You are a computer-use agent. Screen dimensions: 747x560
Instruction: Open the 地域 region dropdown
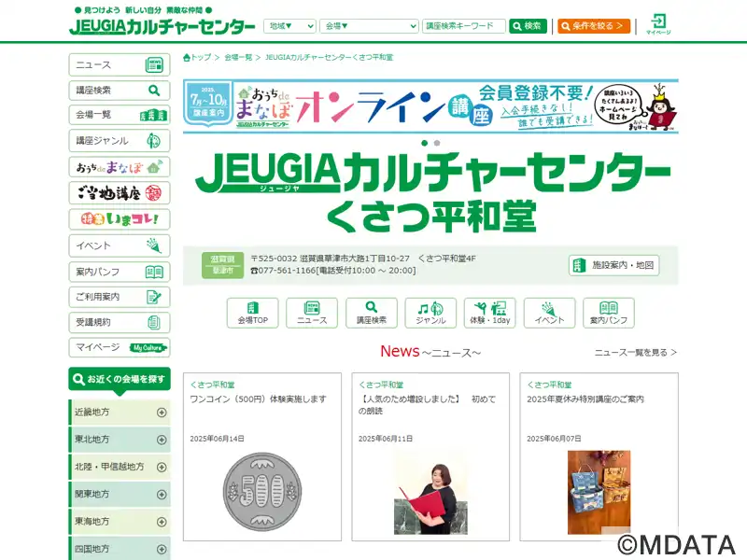point(289,26)
